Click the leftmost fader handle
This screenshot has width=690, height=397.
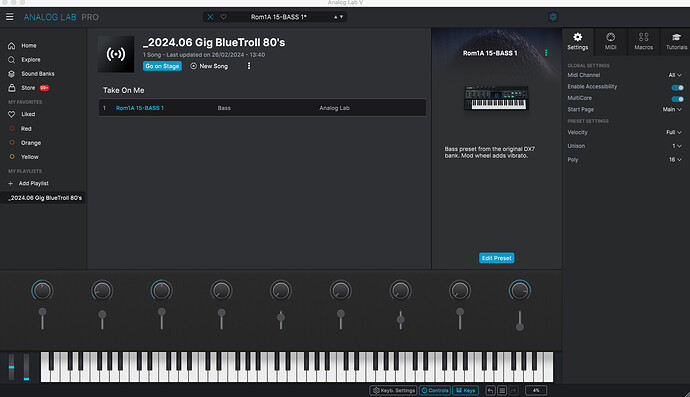coord(42,312)
